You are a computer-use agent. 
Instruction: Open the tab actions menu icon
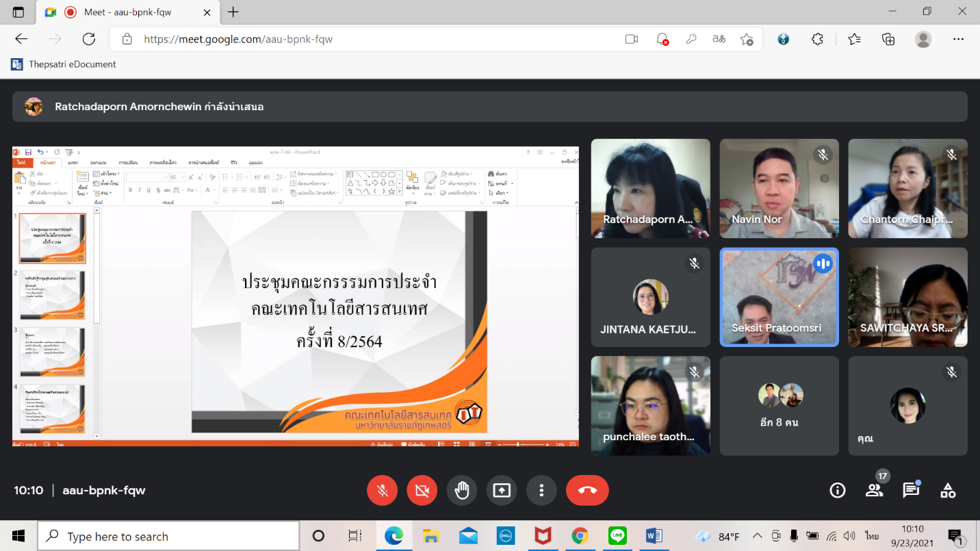tap(18, 12)
